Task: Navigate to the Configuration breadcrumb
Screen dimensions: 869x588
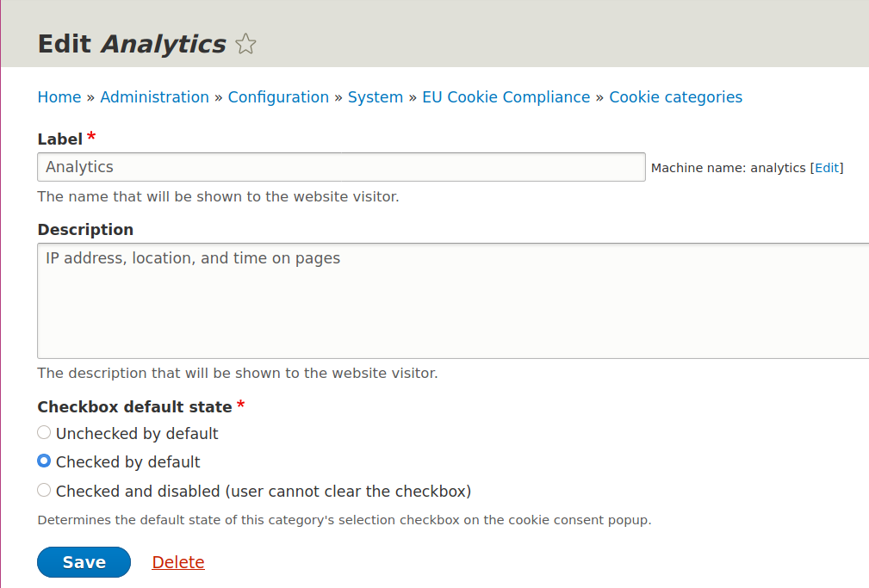Action: click(x=278, y=97)
